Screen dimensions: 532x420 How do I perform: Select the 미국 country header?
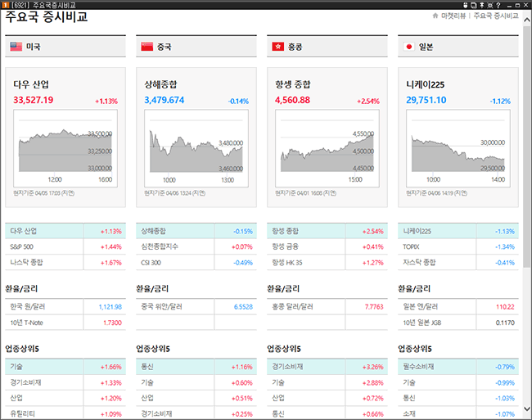(x=65, y=46)
